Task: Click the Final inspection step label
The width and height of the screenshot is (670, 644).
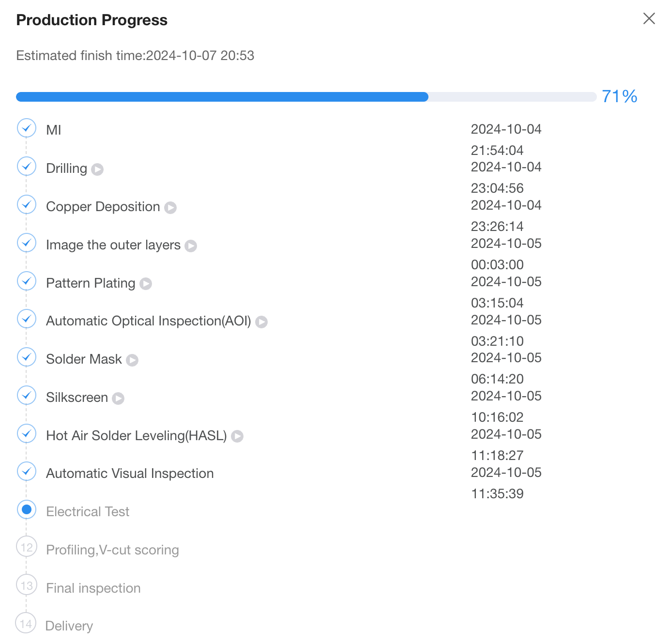Action: [x=93, y=588]
